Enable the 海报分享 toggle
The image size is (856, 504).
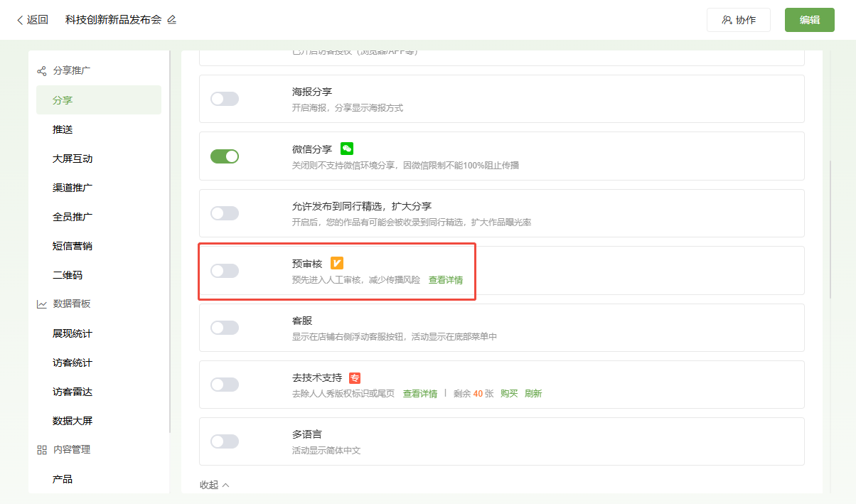[x=225, y=99]
